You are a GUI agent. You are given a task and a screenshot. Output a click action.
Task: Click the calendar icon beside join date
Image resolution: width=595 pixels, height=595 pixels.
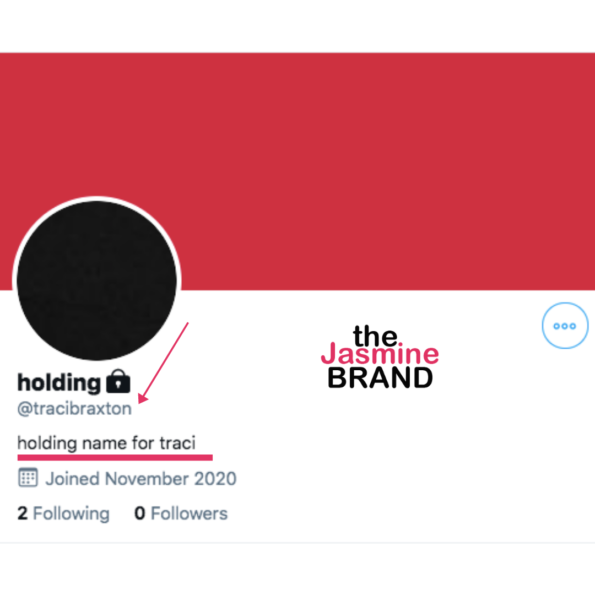[28, 477]
